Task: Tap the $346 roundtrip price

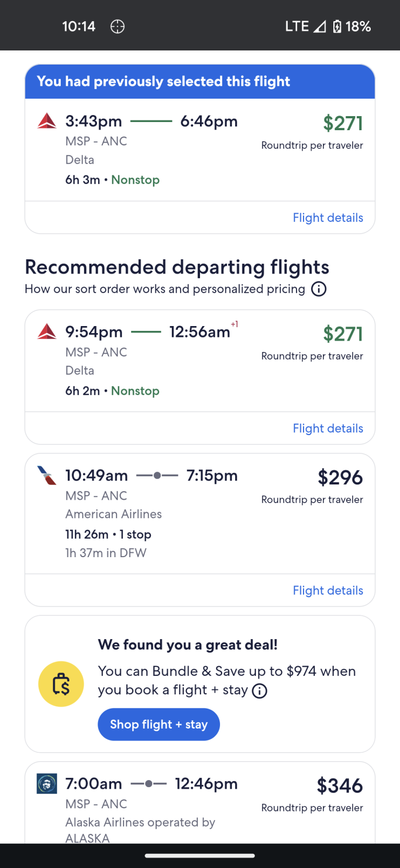Action: pos(340,786)
